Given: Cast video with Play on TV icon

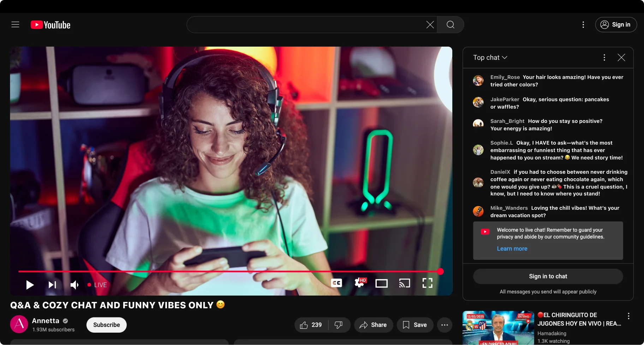Looking at the screenshot, I should (x=404, y=283).
